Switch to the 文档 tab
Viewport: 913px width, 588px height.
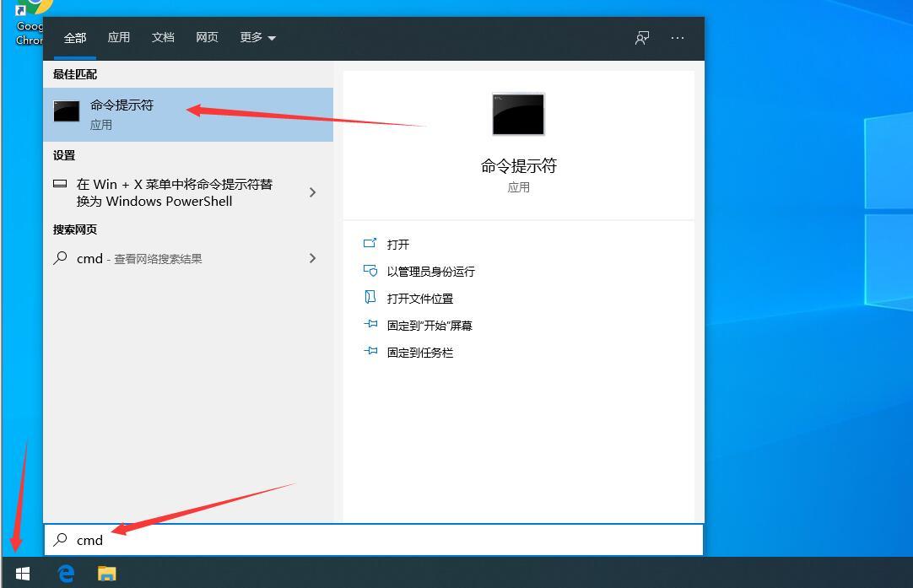pyautogui.click(x=163, y=38)
